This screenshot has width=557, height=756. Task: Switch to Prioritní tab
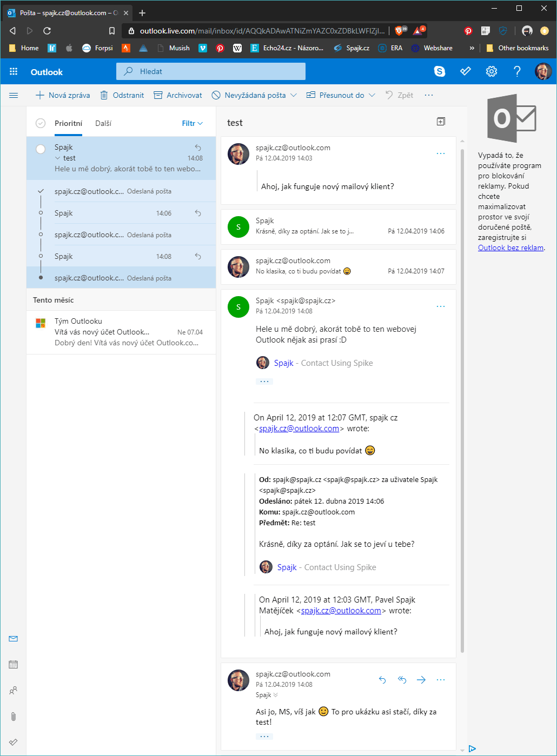coord(68,123)
